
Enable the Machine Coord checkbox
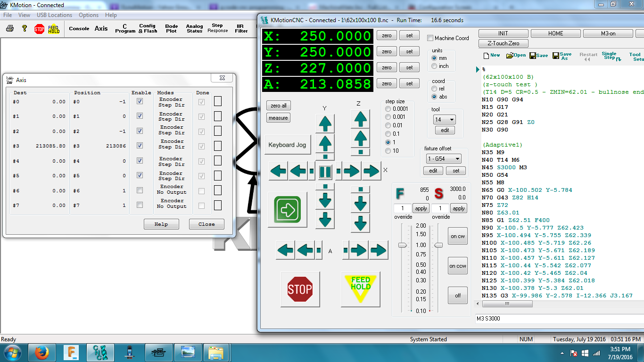[430, 38]
